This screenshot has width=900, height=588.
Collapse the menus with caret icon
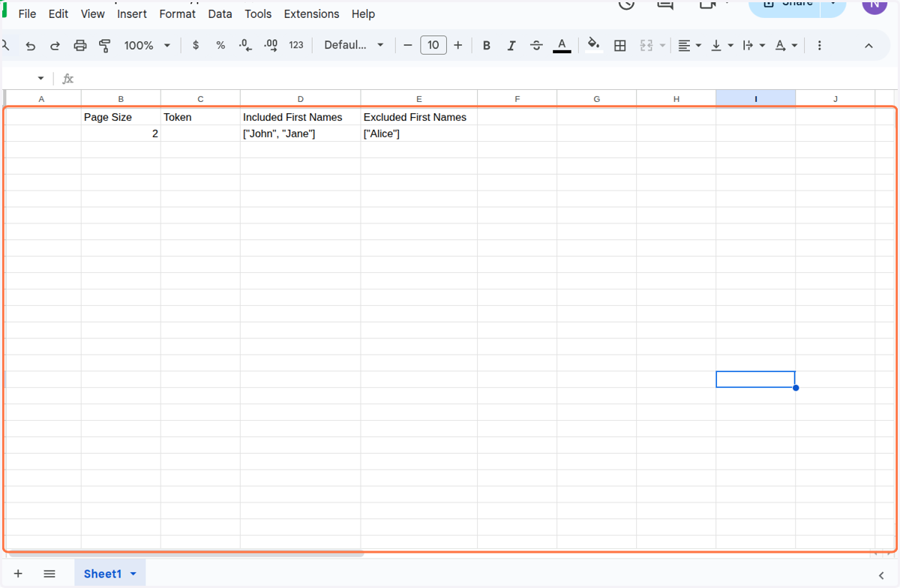click(868, 46)
